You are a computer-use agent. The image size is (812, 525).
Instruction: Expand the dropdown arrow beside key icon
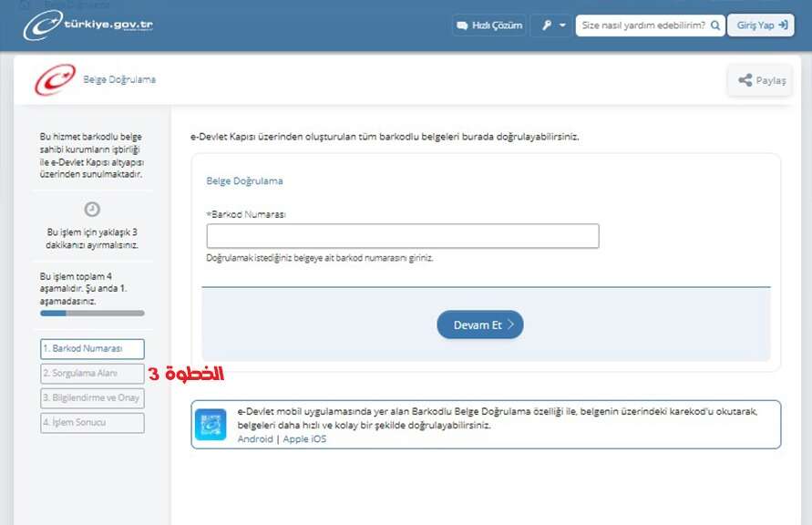click(562, 26)
